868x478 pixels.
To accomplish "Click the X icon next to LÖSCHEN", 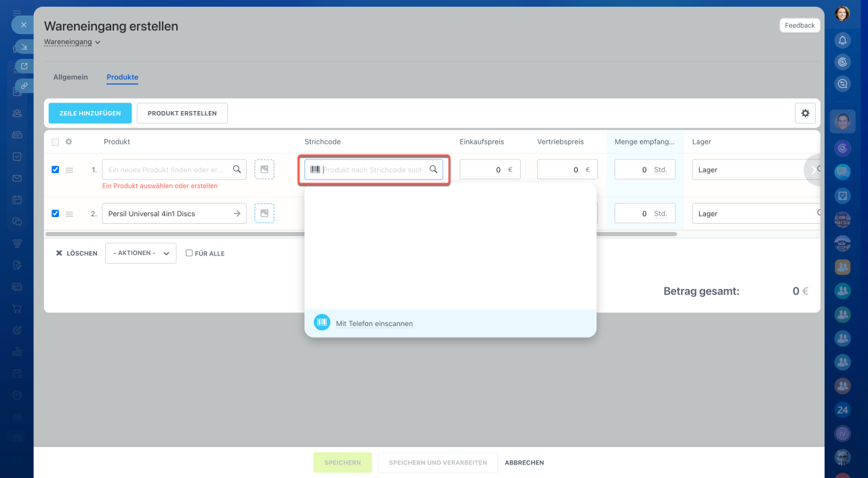I will point(59,253).
